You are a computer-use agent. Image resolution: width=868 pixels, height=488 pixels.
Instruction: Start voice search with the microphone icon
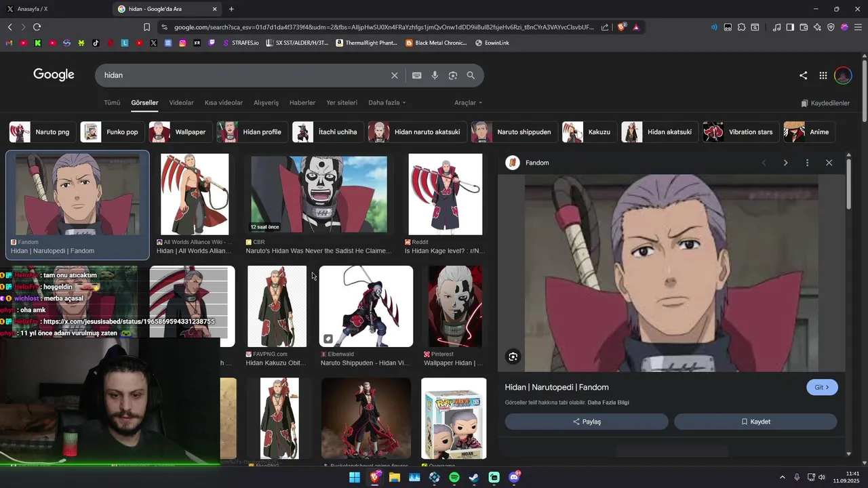pos(435,75)
